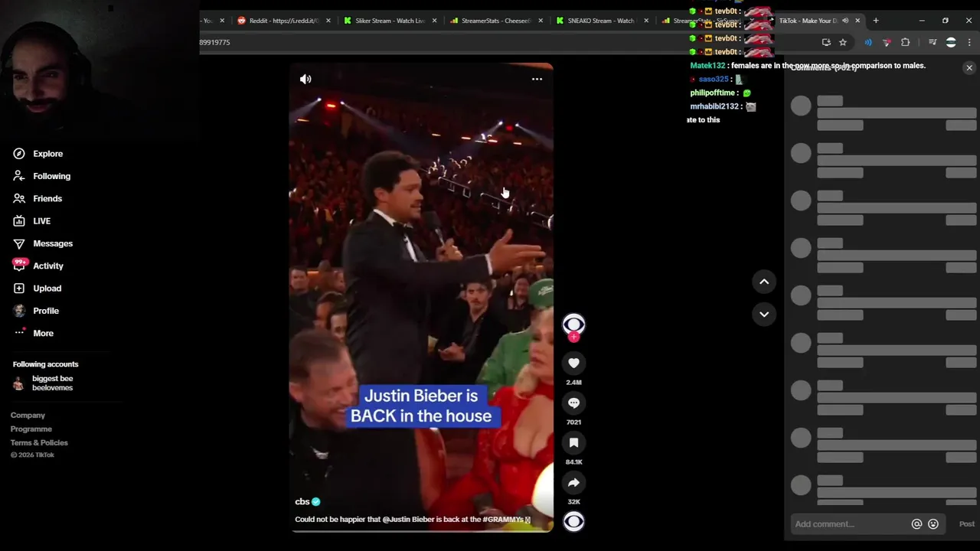Close the Sliker Stream tab
Image resolution: width=980 pixels, height=551 pixels.
point(435,21)
